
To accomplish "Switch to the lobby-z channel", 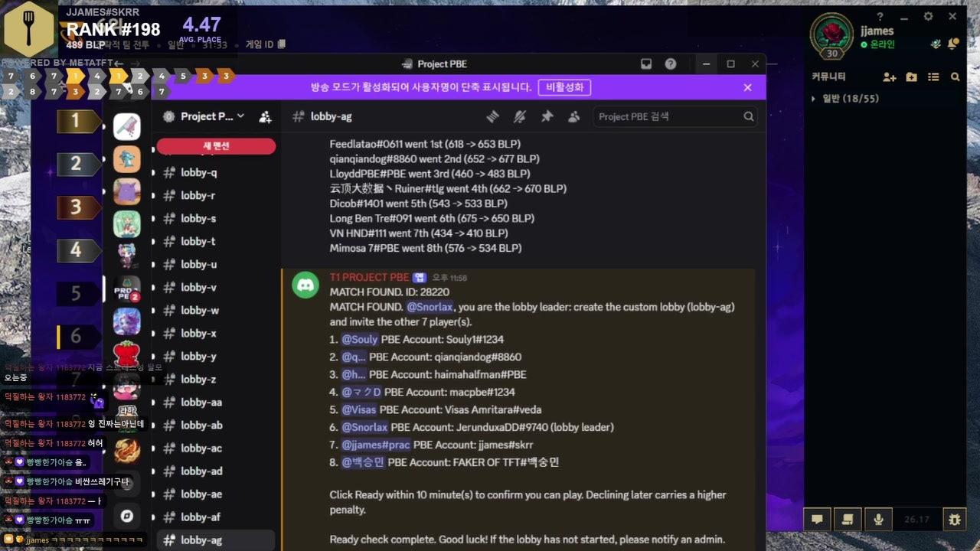I will coord(217,379).
